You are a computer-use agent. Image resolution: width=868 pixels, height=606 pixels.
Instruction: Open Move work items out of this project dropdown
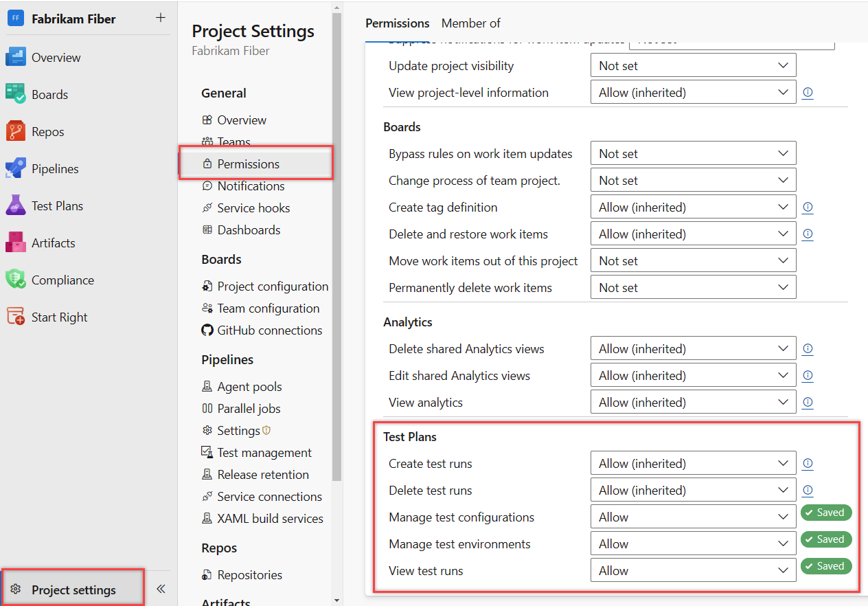[x=694, y=261]
